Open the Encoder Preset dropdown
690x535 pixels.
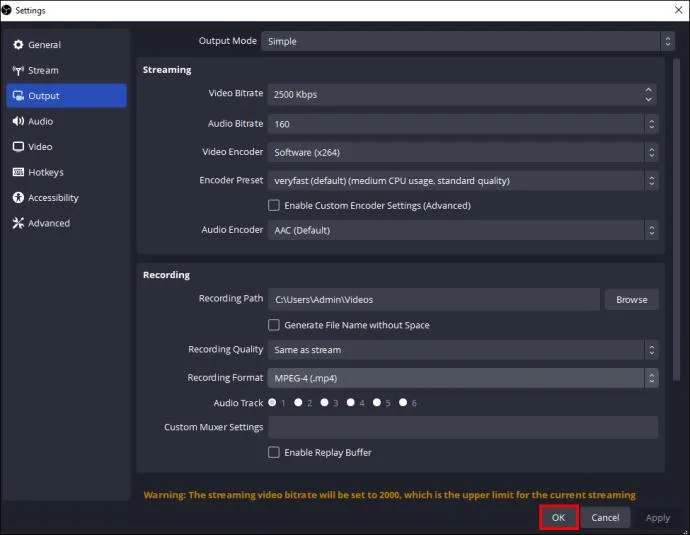pyautogui.click(x=463, y=181)
